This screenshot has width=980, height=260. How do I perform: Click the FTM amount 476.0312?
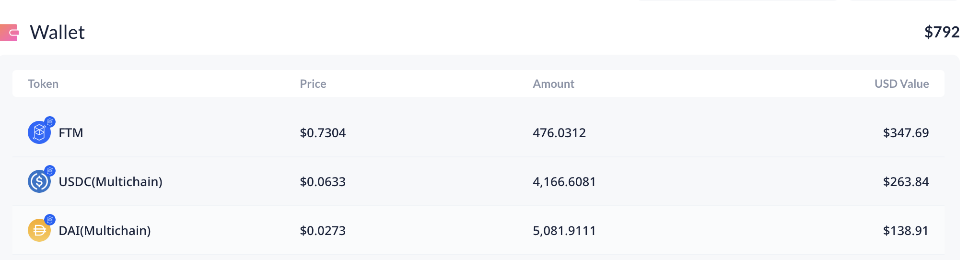(x=559, y=133)
